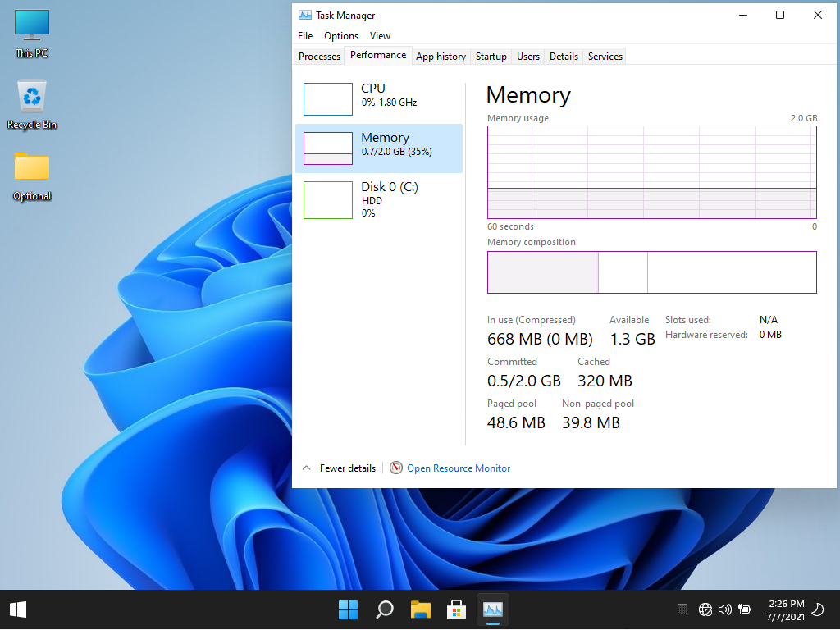Click the HDD label under Disk 0
The image size is (840, 630).
(372, 201)
